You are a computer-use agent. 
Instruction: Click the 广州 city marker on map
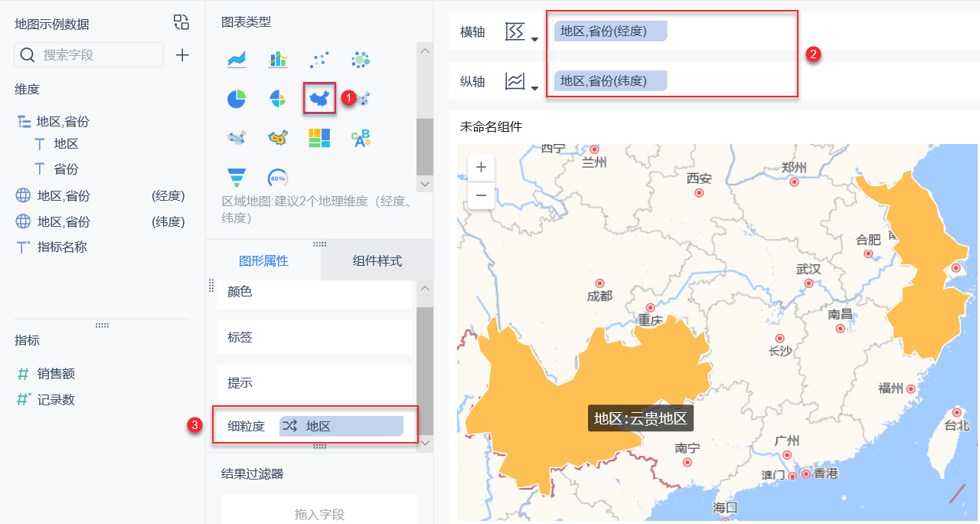coord(787,455)
